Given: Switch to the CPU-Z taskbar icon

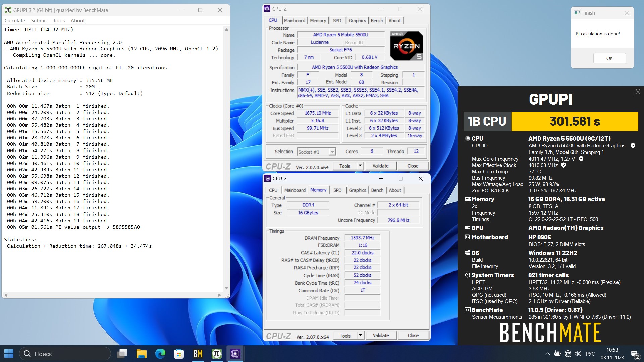Looking at the screenshot, I should (x=235, y=354).
